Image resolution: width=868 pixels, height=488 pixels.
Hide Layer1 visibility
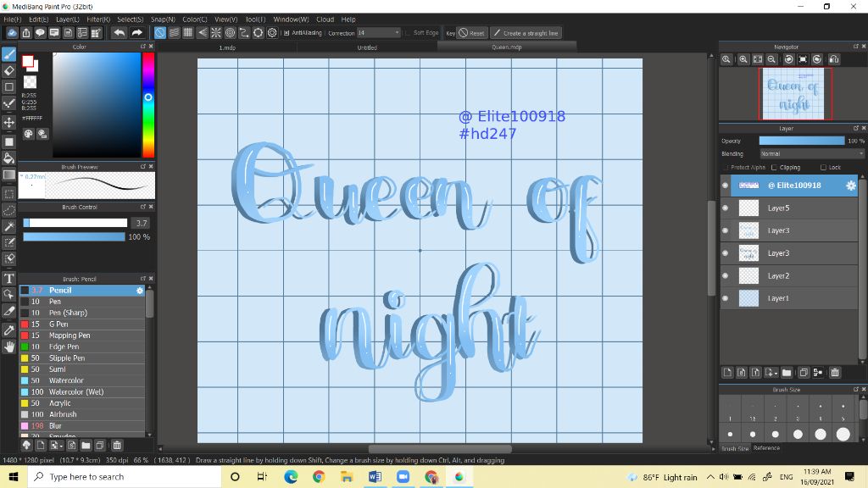click(x=726, y=298)
